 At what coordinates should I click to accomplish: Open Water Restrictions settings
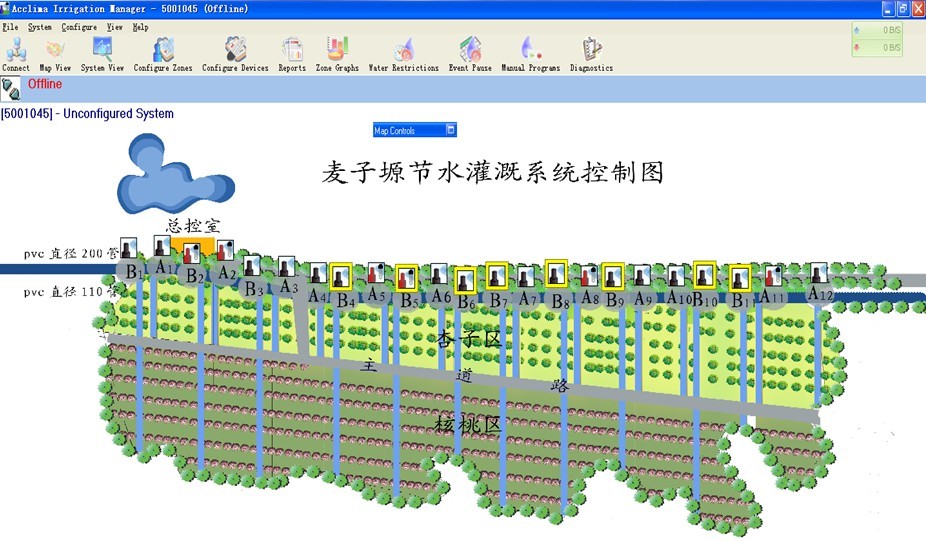click(404, 54)
